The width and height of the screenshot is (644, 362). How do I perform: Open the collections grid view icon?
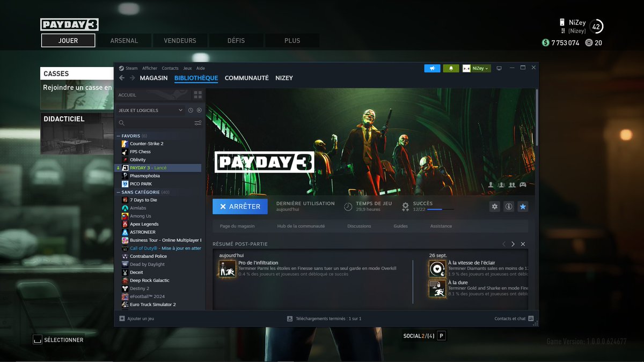point(198,95)
